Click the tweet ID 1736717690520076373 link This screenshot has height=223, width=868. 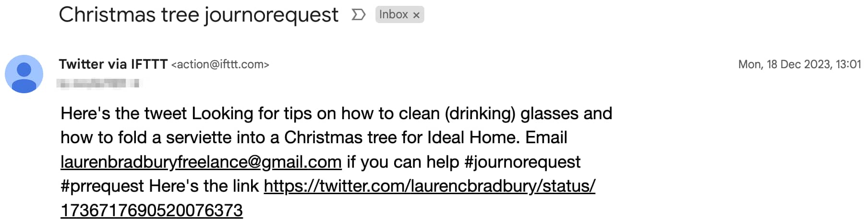[x=152, y=211]
